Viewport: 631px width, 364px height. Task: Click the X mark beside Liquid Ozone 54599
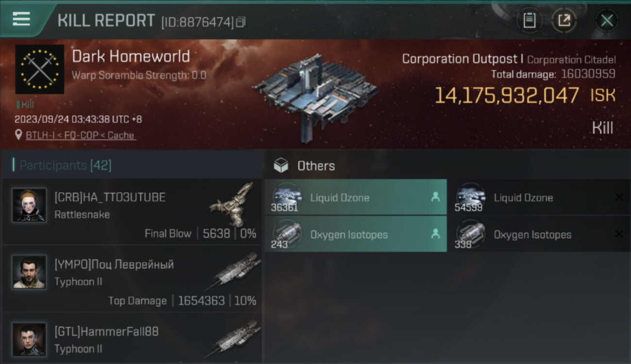pyautogui.click(x=619, y=197)
